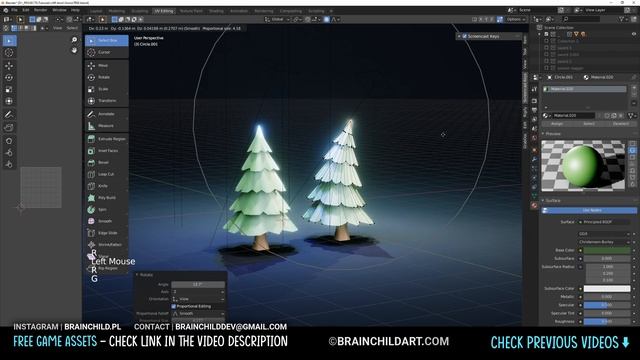Switch to the UV Editing workspace tab

point(164,11)
